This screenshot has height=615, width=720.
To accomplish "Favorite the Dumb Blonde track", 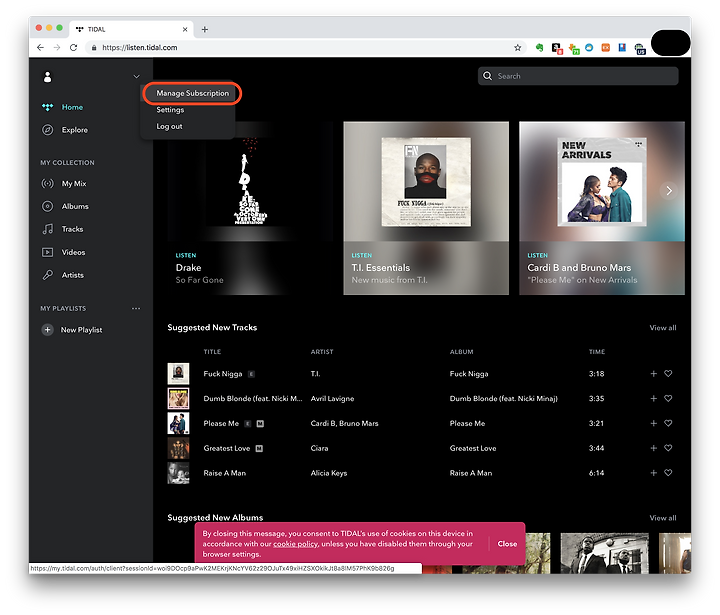I will click(668, 399).
